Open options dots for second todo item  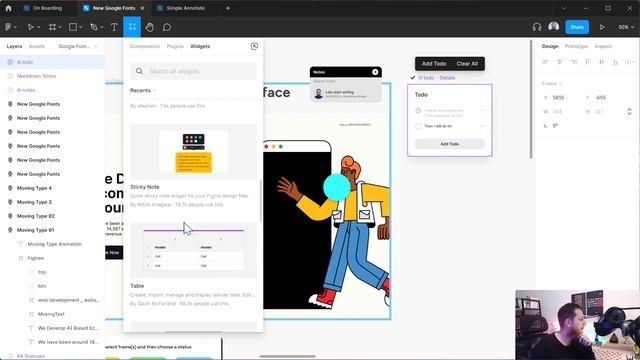tap(482, 126)
